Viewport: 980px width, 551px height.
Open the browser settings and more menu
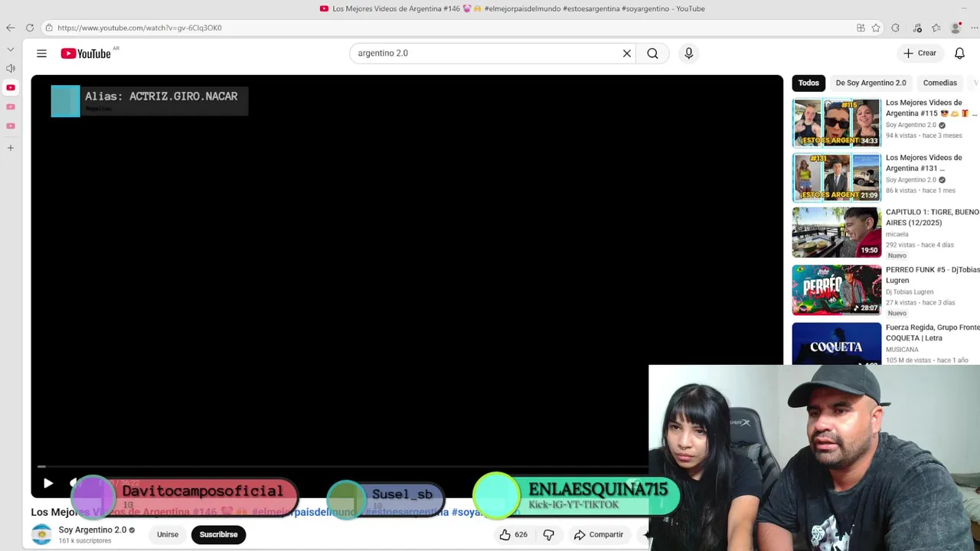tap(974, 28)
